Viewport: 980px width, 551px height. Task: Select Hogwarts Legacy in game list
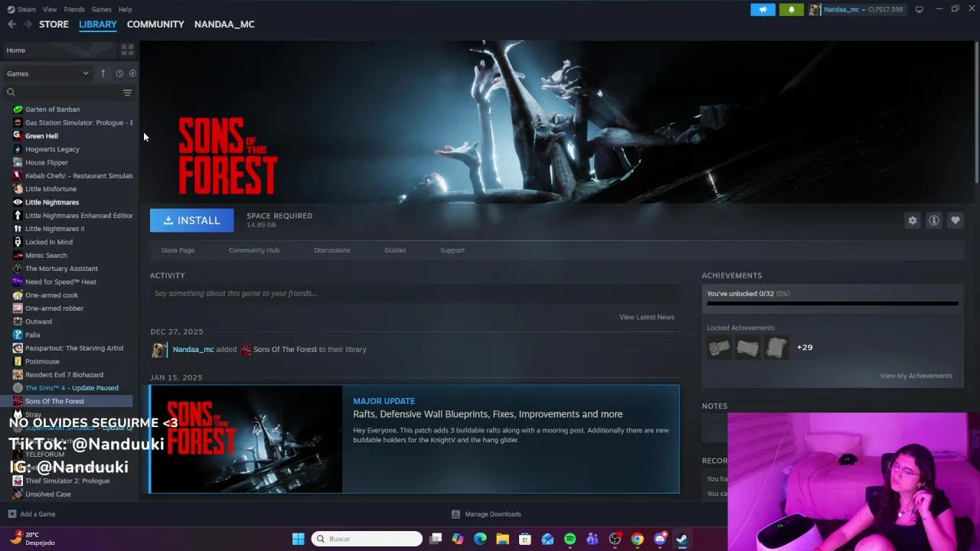pos(52,149)
